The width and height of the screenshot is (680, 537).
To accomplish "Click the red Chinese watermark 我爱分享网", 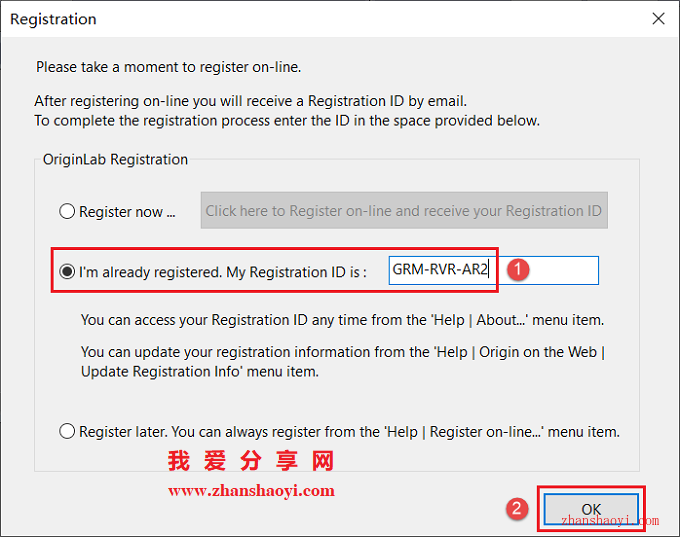I will pos(251,461).
